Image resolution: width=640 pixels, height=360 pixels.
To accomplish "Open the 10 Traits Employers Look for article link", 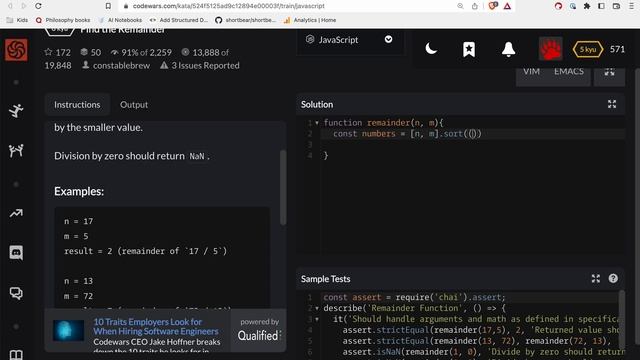I will click(x=156, y=327).
